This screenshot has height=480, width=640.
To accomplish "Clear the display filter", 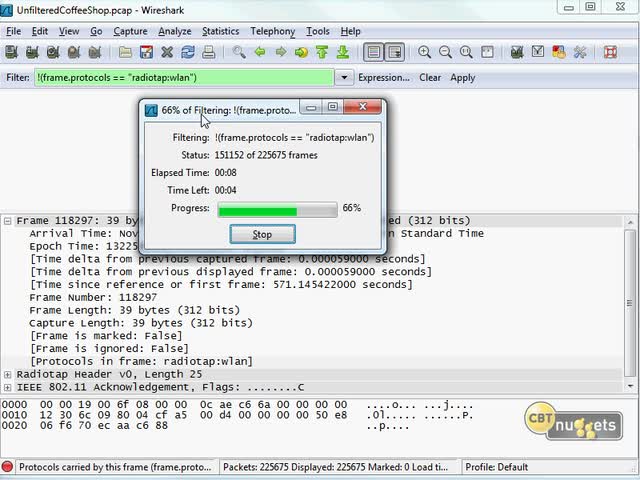I will tap(430, 78).
